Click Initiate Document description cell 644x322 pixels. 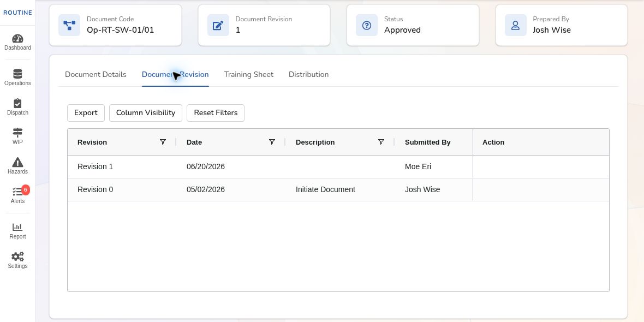(x=325, y=190)
